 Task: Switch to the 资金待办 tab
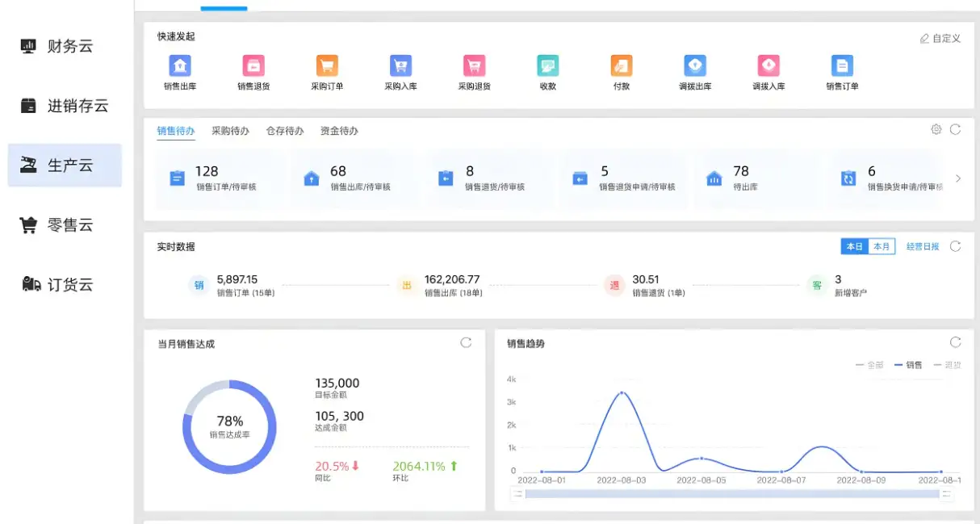pos(339,131)
